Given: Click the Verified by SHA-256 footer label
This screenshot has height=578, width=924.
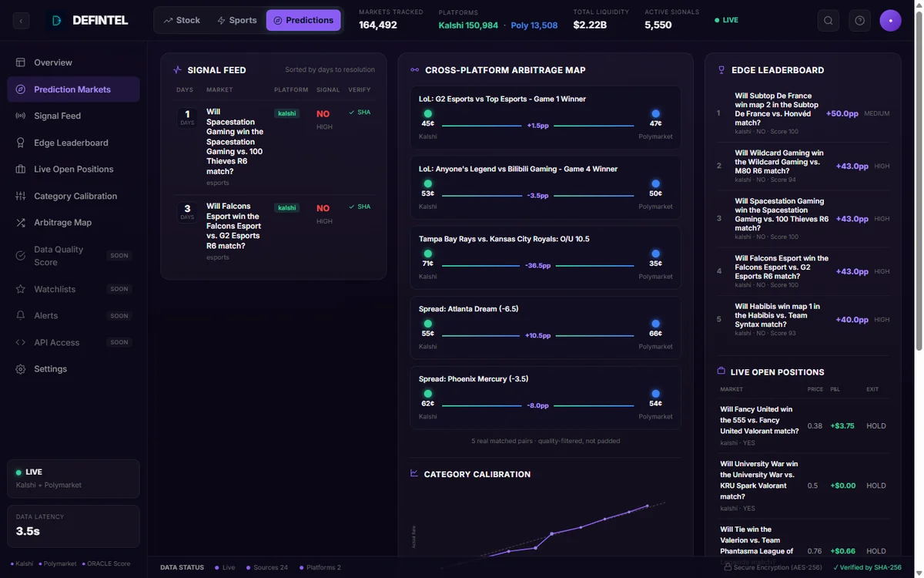Looking at the screenshot, I should [867, 567].
